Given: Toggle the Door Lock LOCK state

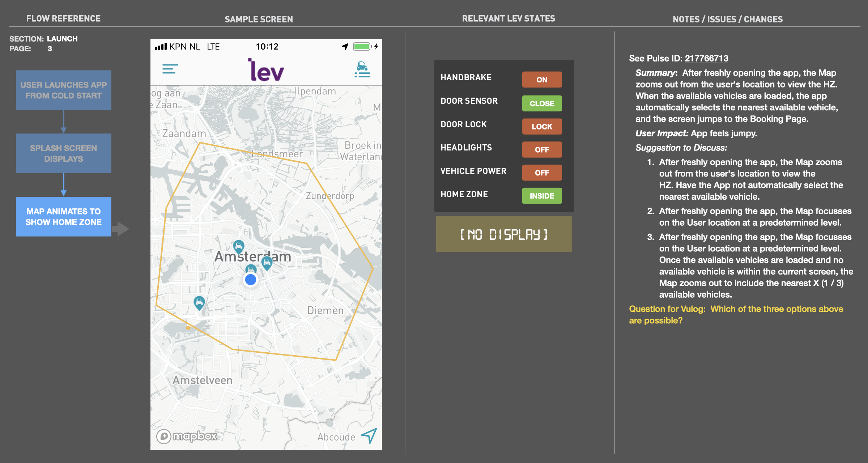Looking at the screenshot, I should pos(541,127).
